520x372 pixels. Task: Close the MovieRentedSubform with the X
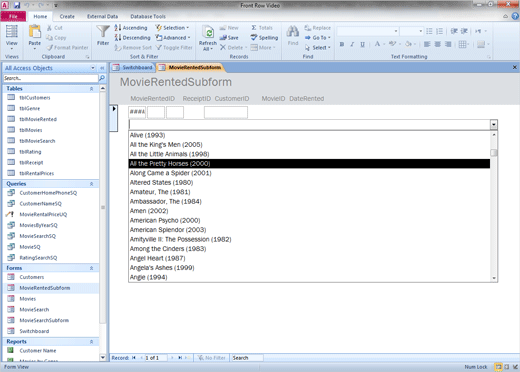515,68
